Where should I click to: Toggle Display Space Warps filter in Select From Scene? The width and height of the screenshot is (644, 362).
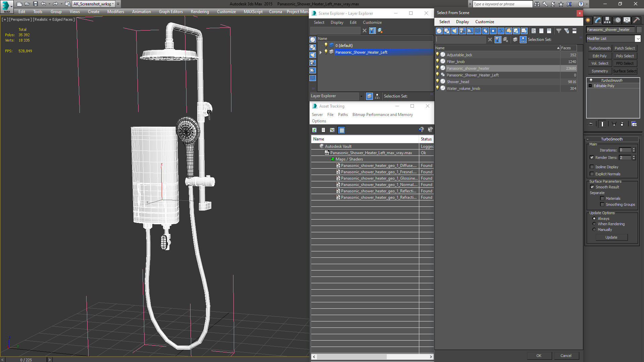click(478, 31)
